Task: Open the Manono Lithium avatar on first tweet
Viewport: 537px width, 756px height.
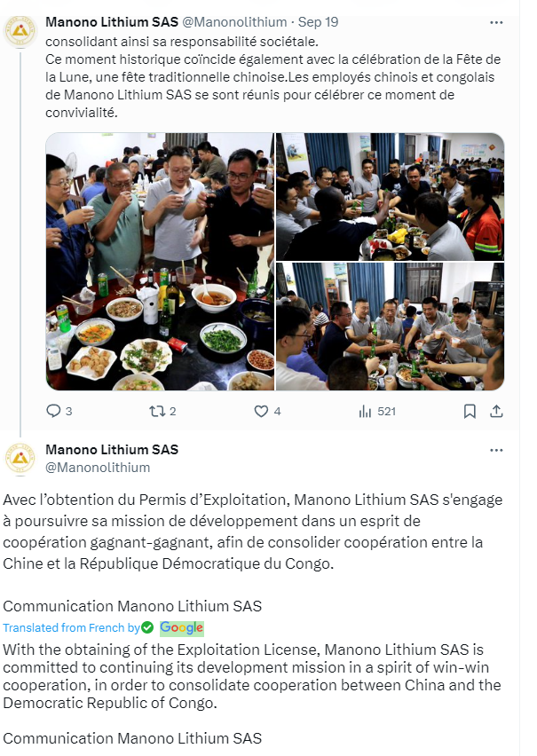Action: pos(20,31)
